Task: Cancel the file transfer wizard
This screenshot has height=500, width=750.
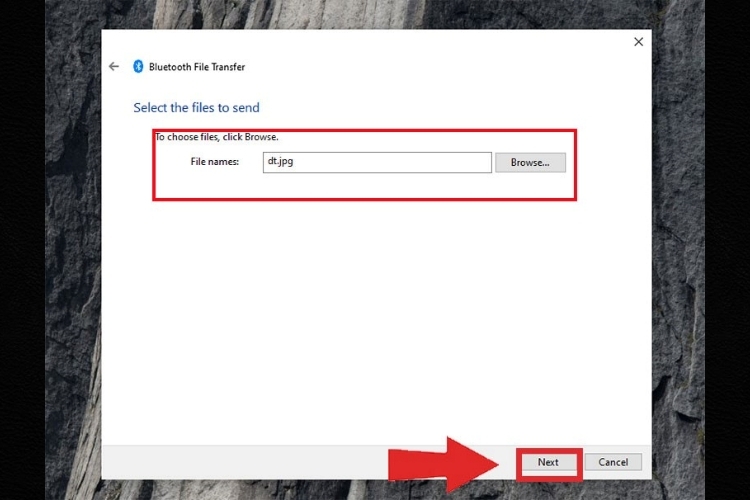Action: click(x=613, y=462)
